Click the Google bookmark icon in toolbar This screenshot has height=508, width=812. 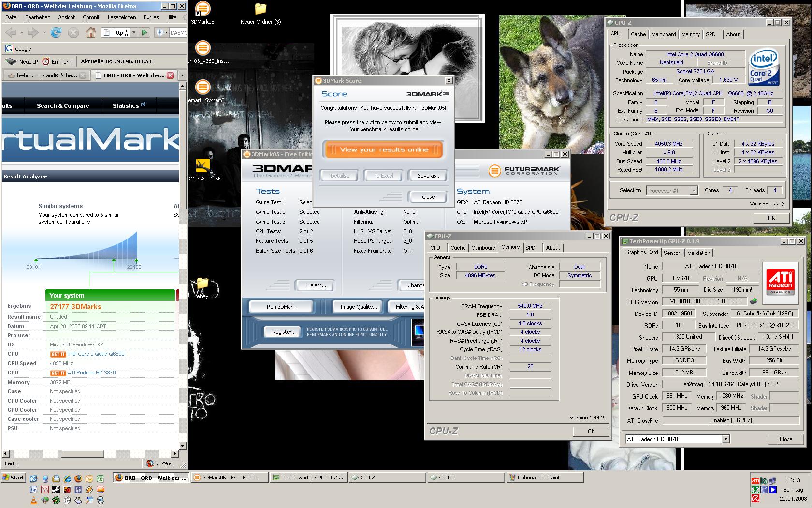tap(9, 48)
